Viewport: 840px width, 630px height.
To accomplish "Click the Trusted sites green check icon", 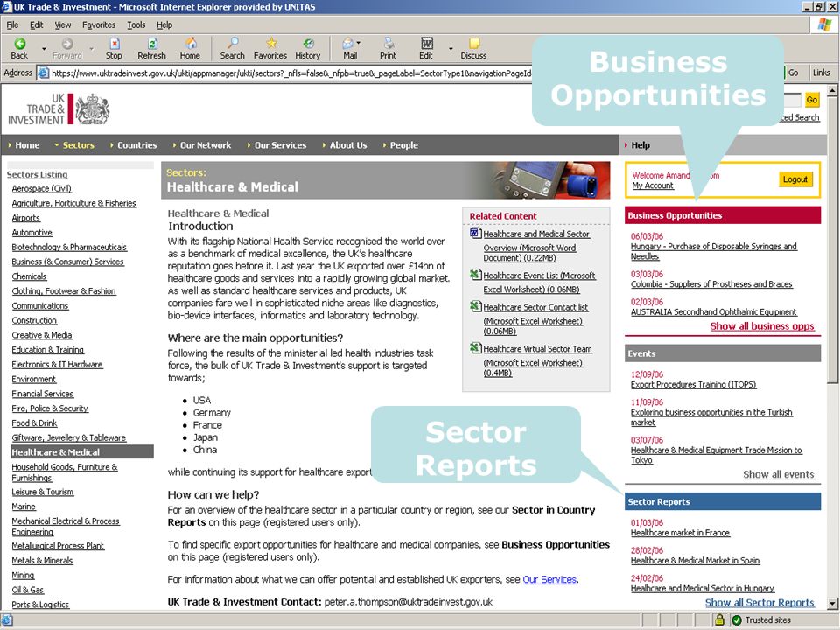I will (x=737, y=619).
